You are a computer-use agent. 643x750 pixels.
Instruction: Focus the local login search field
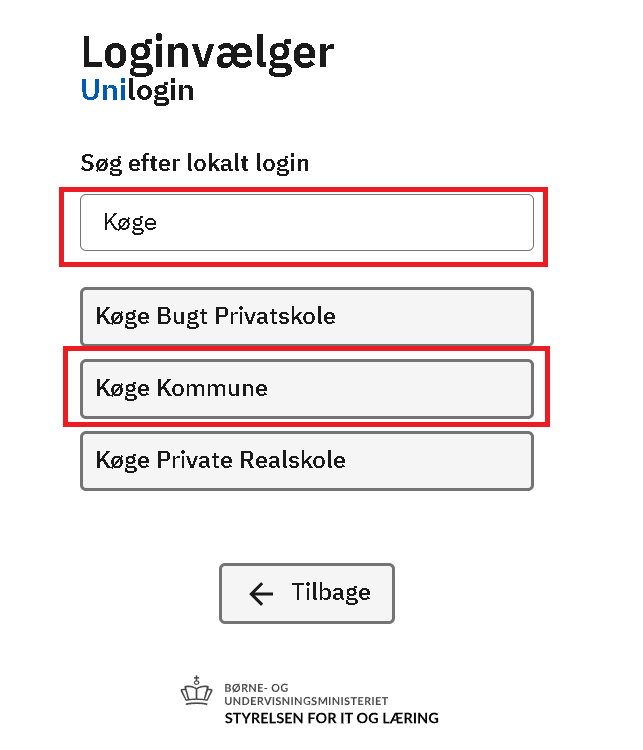coord(306,222)
